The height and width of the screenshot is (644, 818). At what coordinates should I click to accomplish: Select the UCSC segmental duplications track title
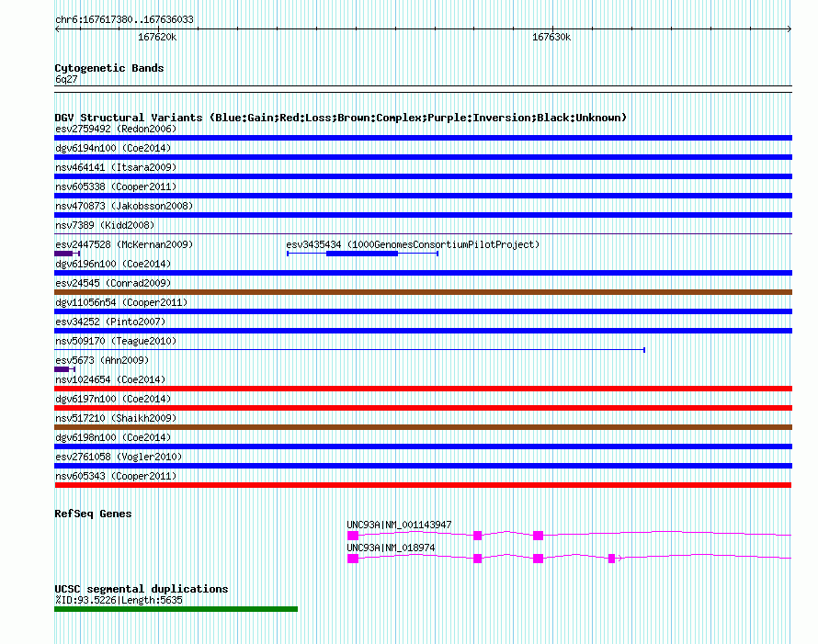click(x=142, y=589)
